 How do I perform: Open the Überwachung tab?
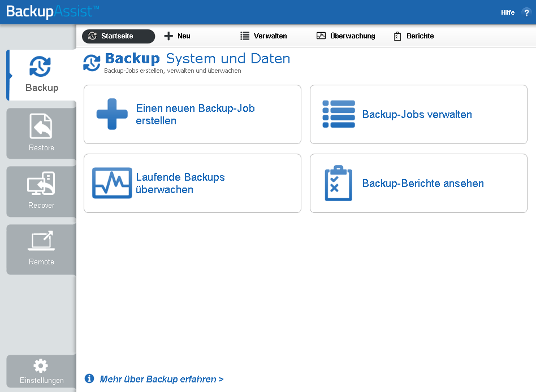point(345,36)
